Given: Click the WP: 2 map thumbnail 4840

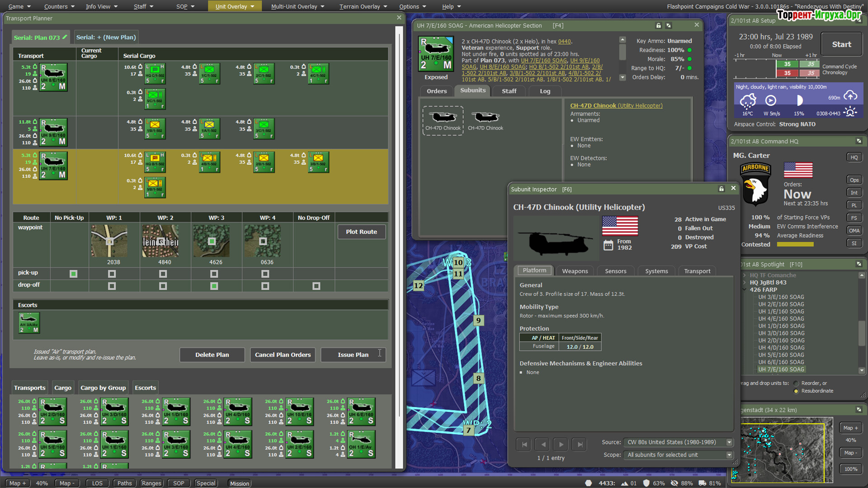Looking at the screenshot, I should click(x=160, y=241).
